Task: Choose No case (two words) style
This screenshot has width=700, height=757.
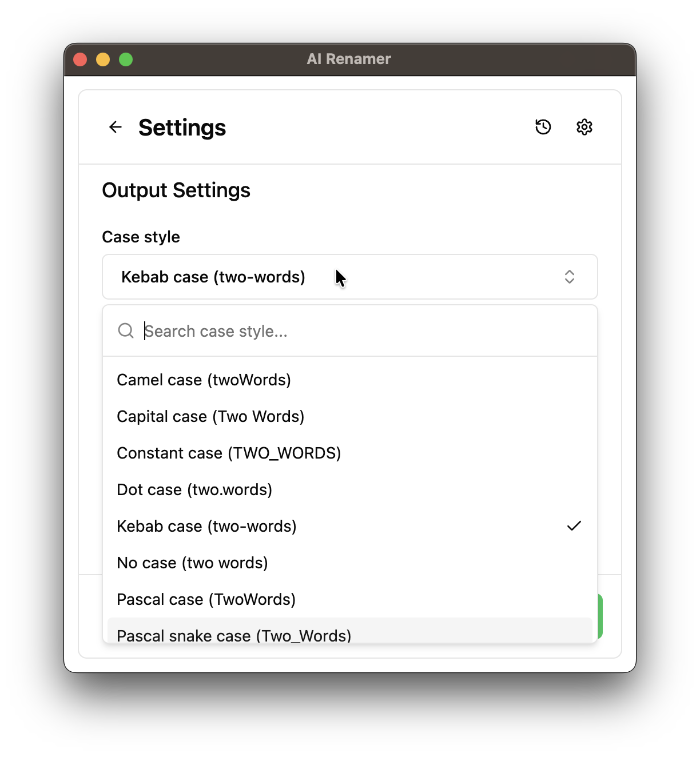Action: click(x=192, y=563)
